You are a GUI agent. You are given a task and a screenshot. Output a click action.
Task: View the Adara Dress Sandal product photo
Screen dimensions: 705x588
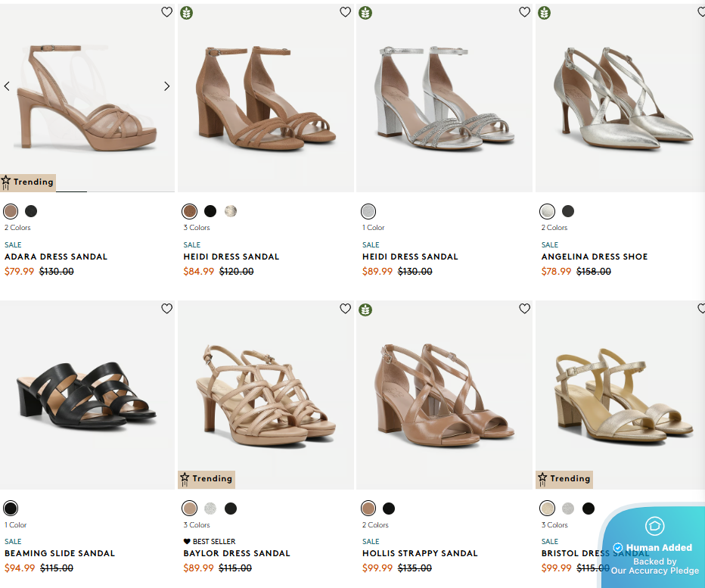pyautogui.click(x=87, y=98)
